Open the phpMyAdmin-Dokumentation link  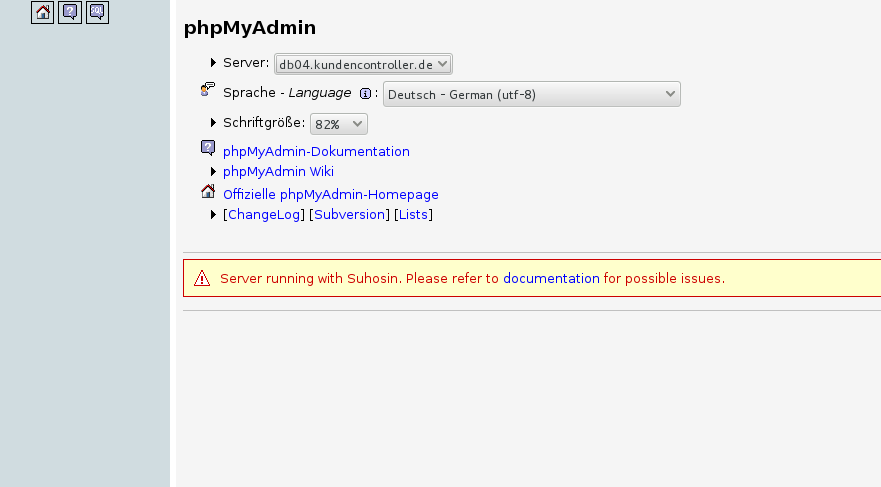pyautogui.click(x=316, y=152)
